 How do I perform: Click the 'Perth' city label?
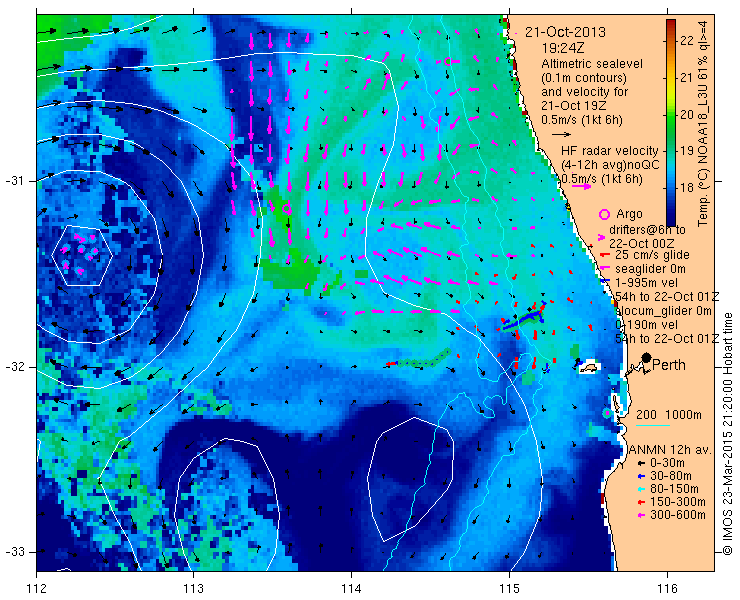pos(669,365)
